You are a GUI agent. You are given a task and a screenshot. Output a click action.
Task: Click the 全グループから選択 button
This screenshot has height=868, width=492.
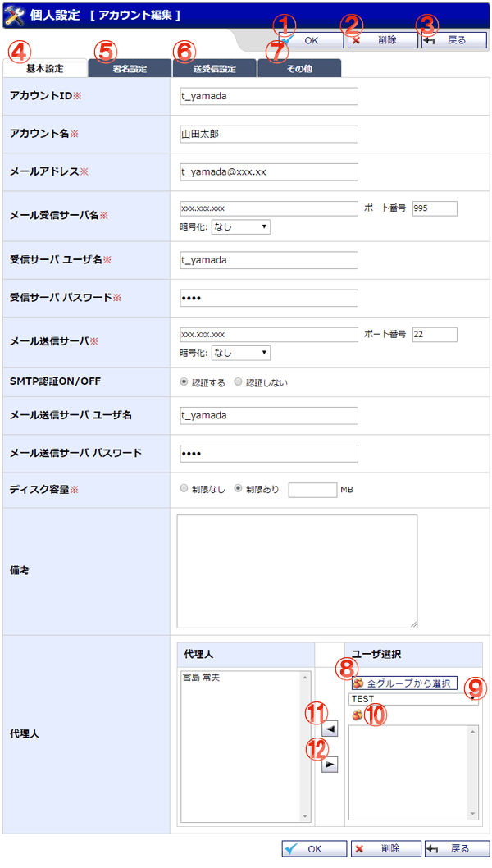pos(404,683)
